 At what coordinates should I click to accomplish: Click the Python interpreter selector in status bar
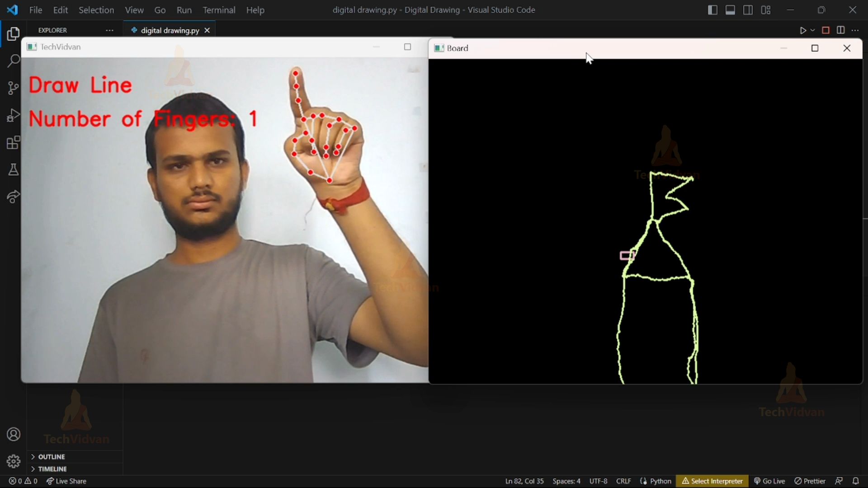coord(712,481)
